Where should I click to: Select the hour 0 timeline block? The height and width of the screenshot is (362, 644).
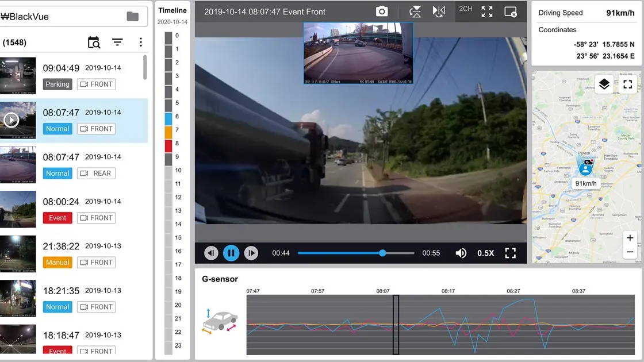(168, 38)
